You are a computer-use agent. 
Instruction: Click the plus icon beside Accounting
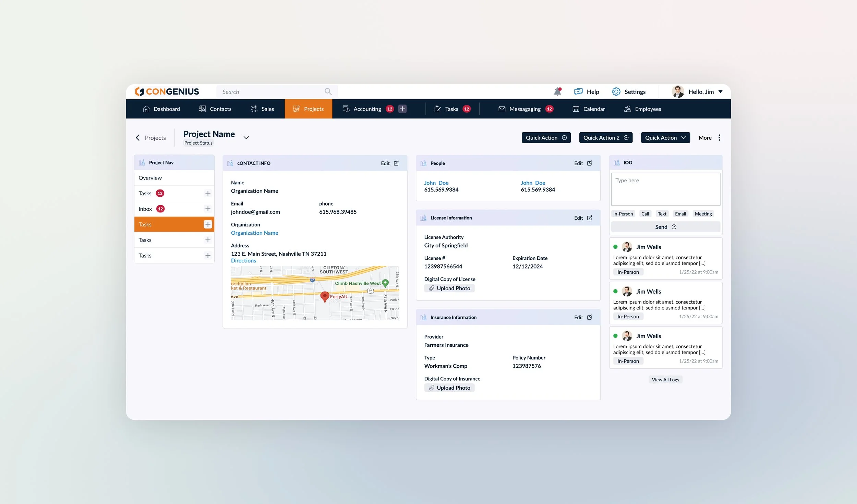click(x=402, y=109)
